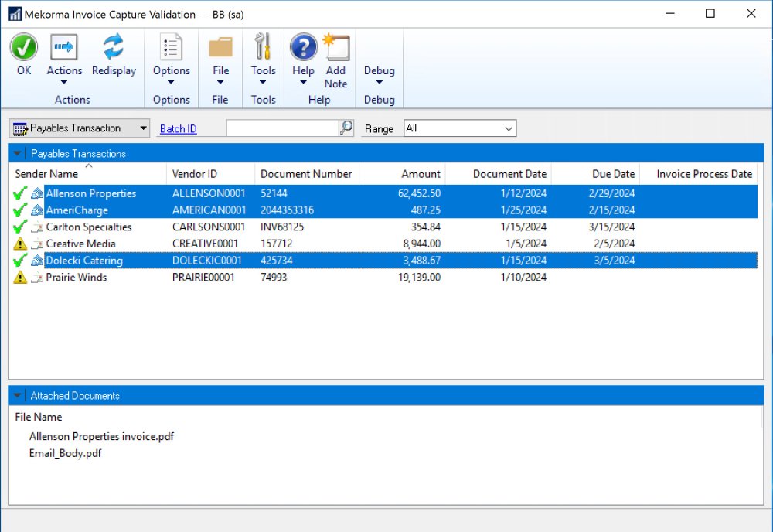The width and height of the screenshot is (773, 532).
Task: Click the Help question mark icon
Action: tap(303, 48)
